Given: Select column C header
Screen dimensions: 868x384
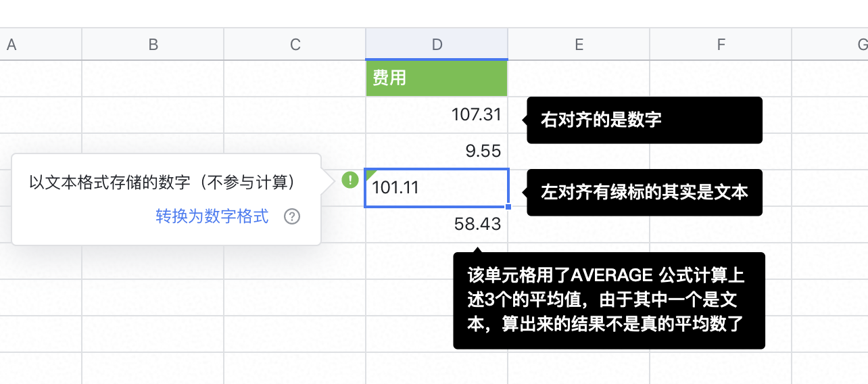Looking at the screenshot, I should (x=295, y=45).
